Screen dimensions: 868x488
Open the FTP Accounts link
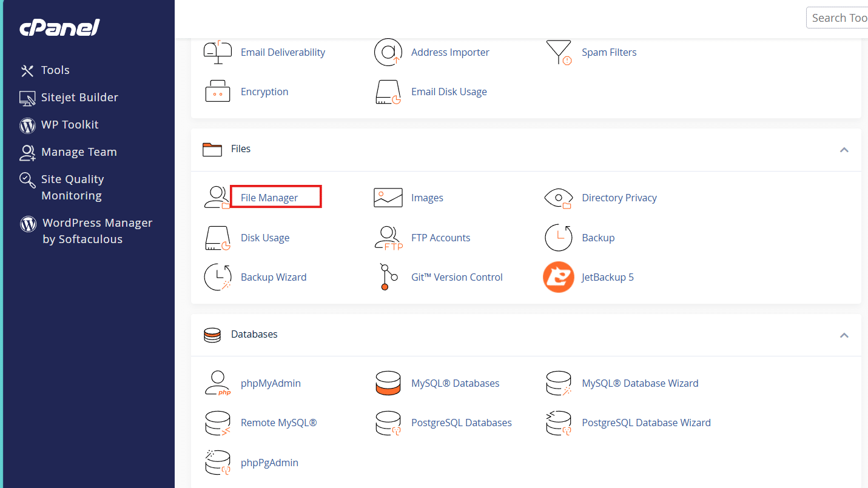point(440,238)
